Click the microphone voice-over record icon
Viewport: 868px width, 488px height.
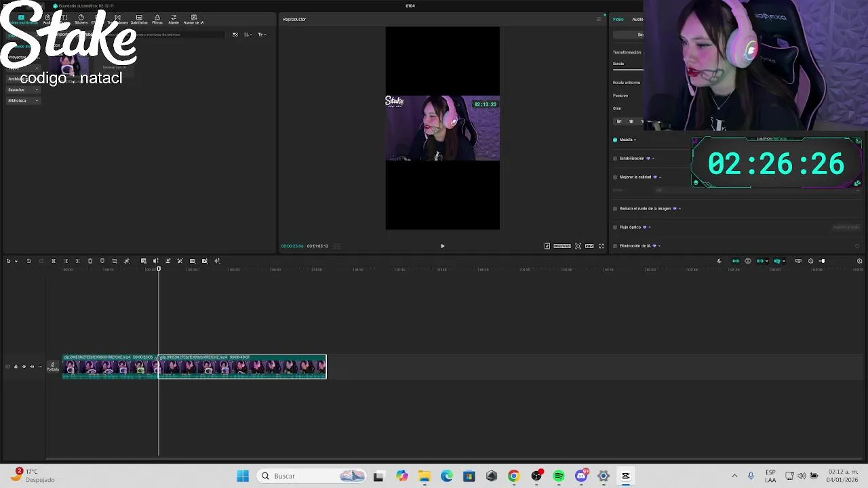pos(719,261)
